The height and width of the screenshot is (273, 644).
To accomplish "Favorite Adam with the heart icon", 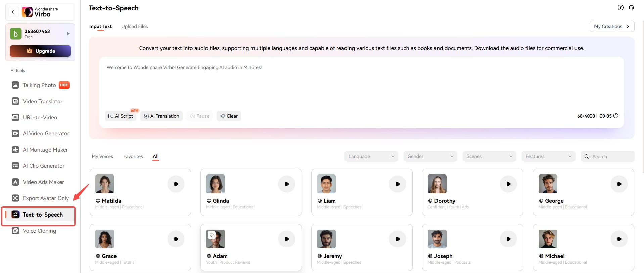I will pos(211,235).
